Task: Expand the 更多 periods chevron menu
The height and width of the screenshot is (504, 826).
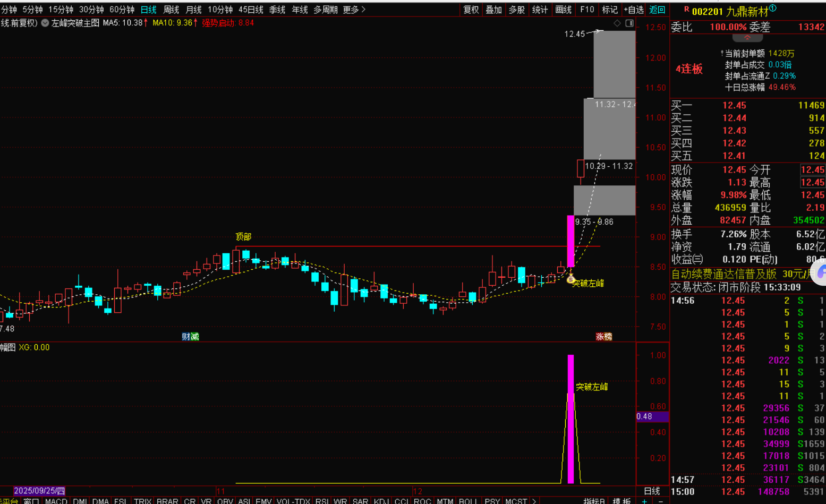Action: (x=354, y=10)
